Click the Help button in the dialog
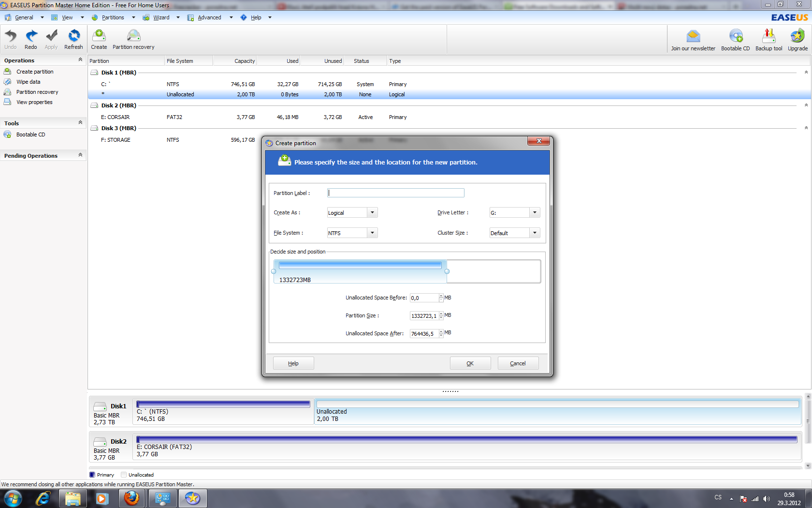 tap(293, 363)
